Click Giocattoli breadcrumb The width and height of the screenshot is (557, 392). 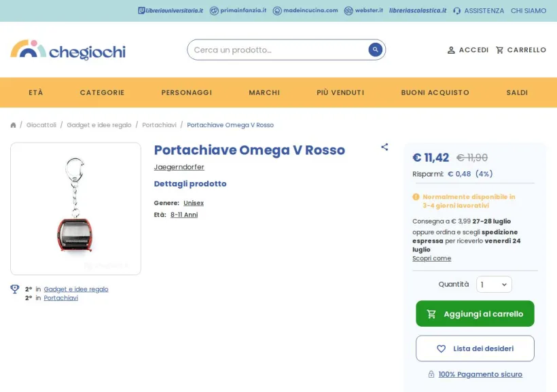41,125
